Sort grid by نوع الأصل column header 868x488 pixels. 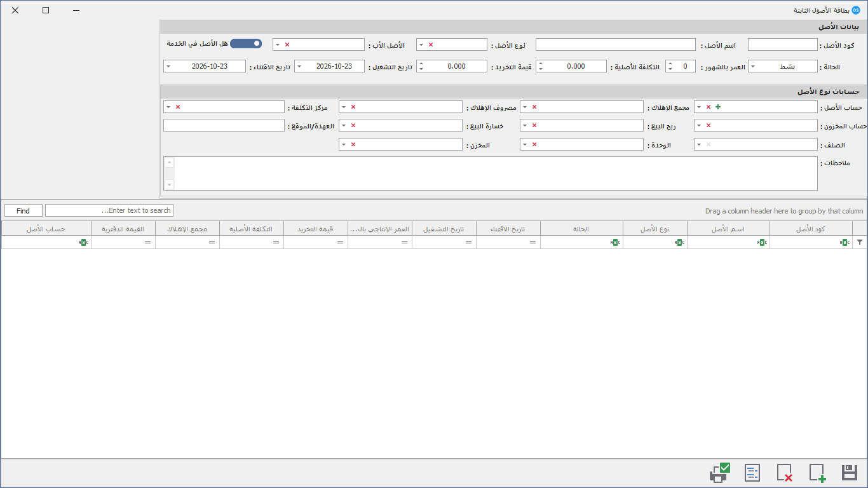(655, 229)
